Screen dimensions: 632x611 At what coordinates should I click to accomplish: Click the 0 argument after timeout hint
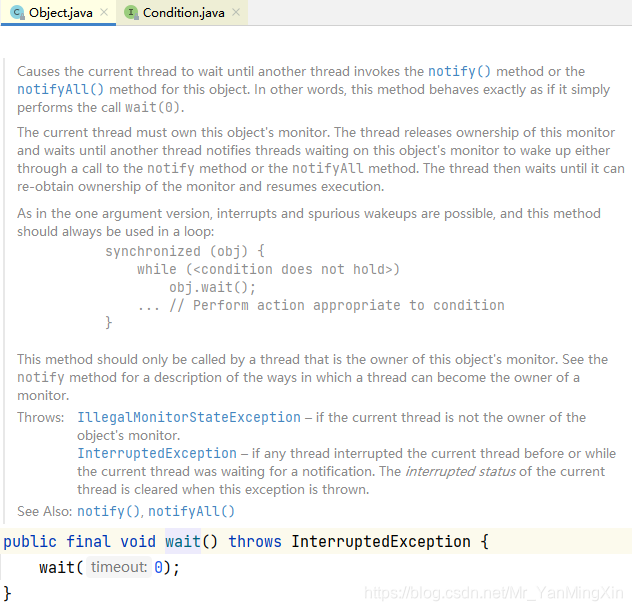[158, 567]
